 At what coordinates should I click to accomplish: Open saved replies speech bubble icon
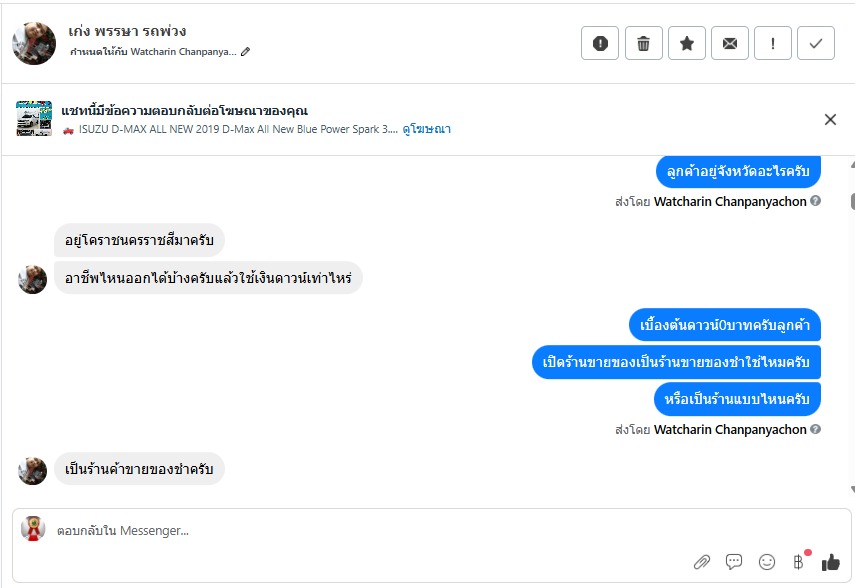(734, 562)
